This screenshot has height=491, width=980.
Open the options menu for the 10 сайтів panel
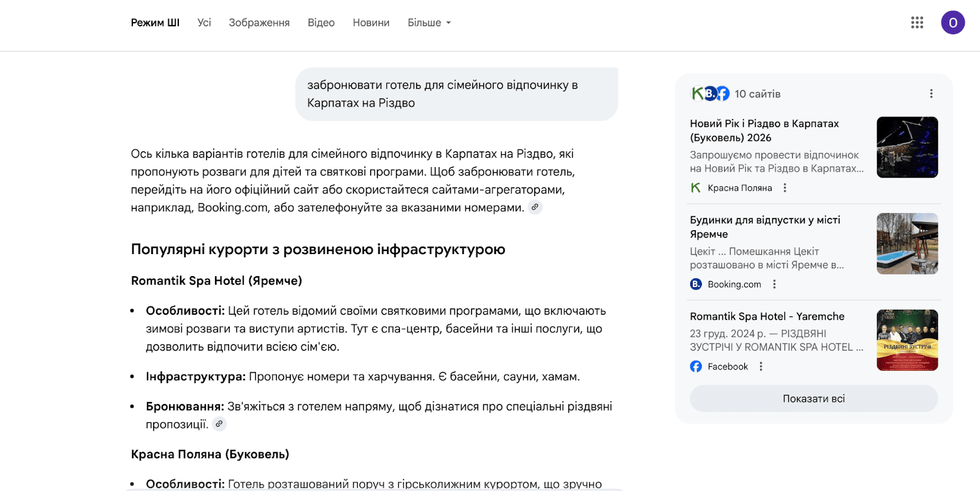click(931, 94)
